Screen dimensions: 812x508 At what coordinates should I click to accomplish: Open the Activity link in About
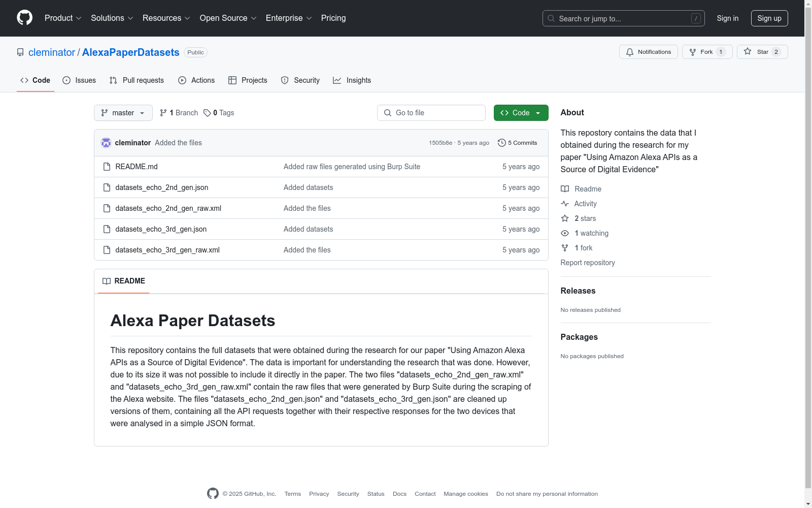[x=579, y=204]
